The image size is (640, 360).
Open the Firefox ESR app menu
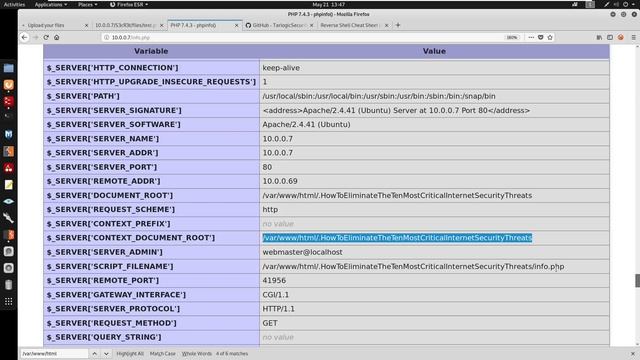click(x=129, y=4)
